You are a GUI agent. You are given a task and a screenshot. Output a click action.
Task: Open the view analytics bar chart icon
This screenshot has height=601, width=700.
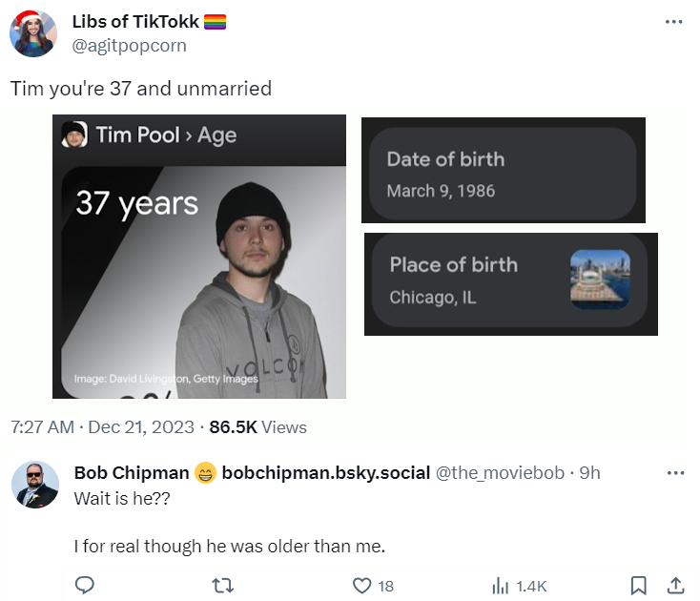pyautogui.click(x=500, y=585)
